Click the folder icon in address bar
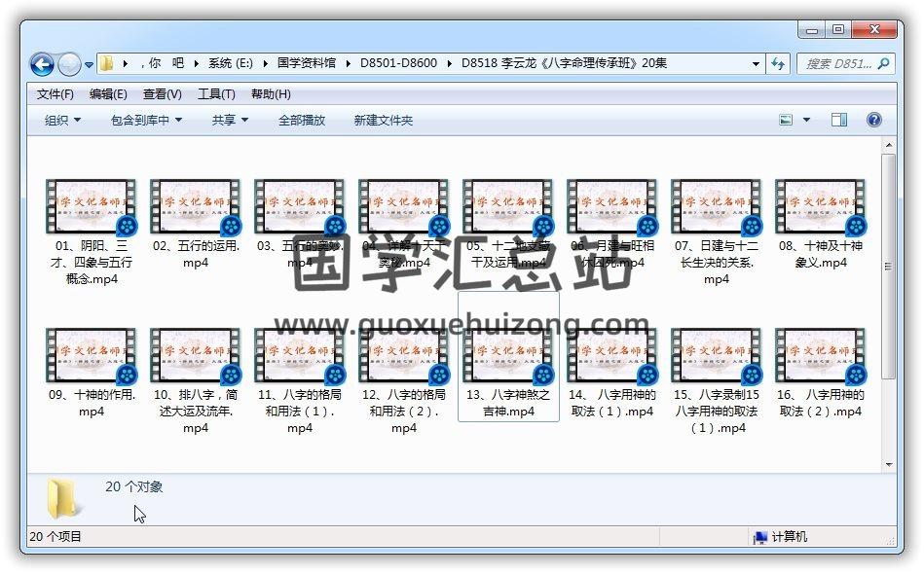924x574 pixels. (107, 63)
